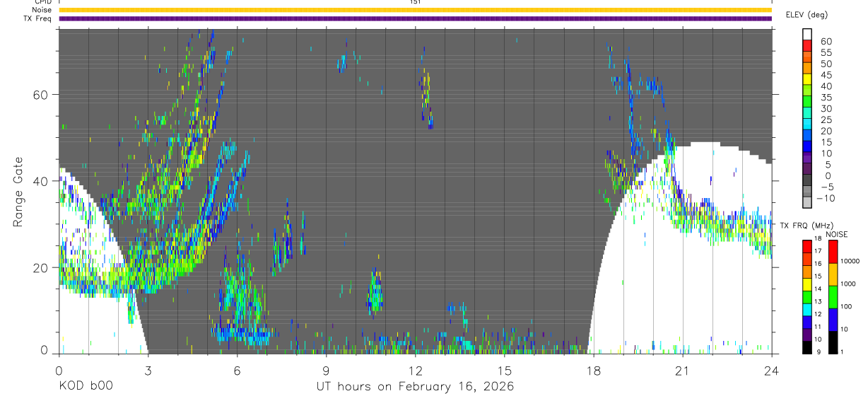This screenshot has height=401, width=868.
Task: Select the black bottom segment of the TX FRQ bar
Action: pos(807,347)
